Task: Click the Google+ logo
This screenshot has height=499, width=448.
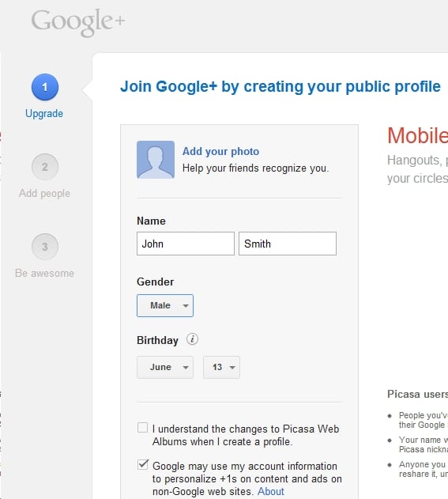Action: pyautogui.click(x=78, y=22)
